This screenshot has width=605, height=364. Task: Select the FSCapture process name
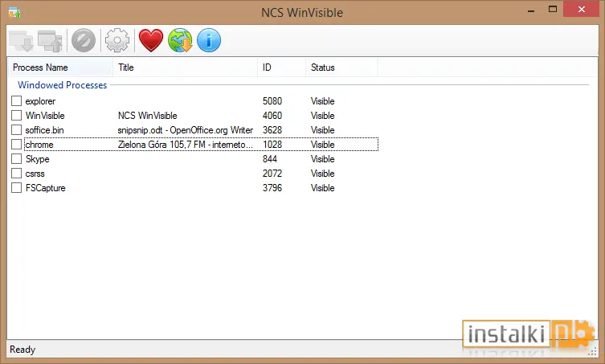point(45,188)
